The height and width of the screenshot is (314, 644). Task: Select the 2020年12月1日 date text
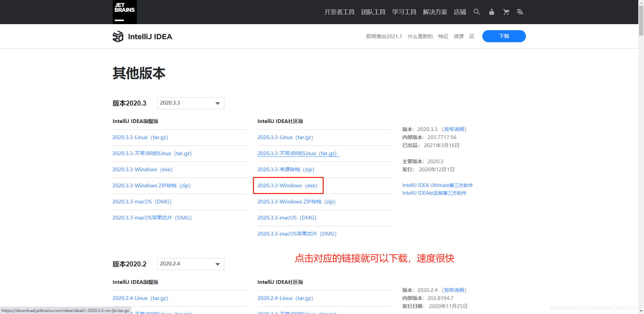tap(437, 170)
